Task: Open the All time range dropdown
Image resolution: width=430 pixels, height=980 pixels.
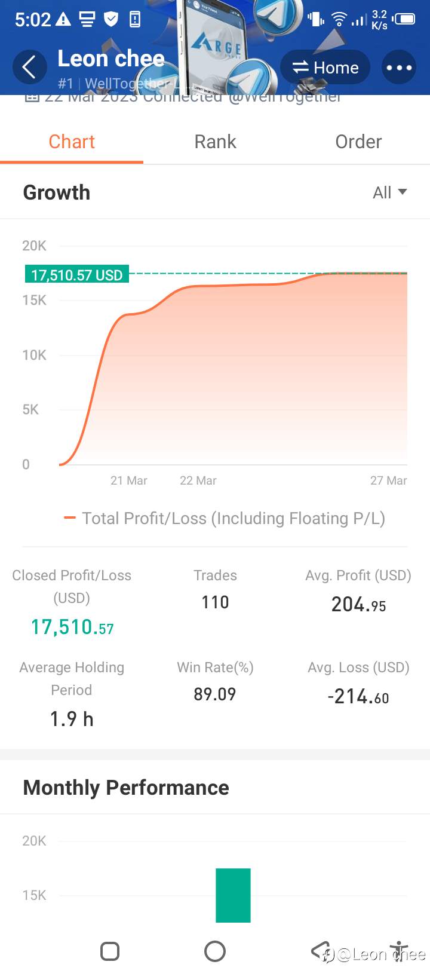Action: tap(389, 192)
